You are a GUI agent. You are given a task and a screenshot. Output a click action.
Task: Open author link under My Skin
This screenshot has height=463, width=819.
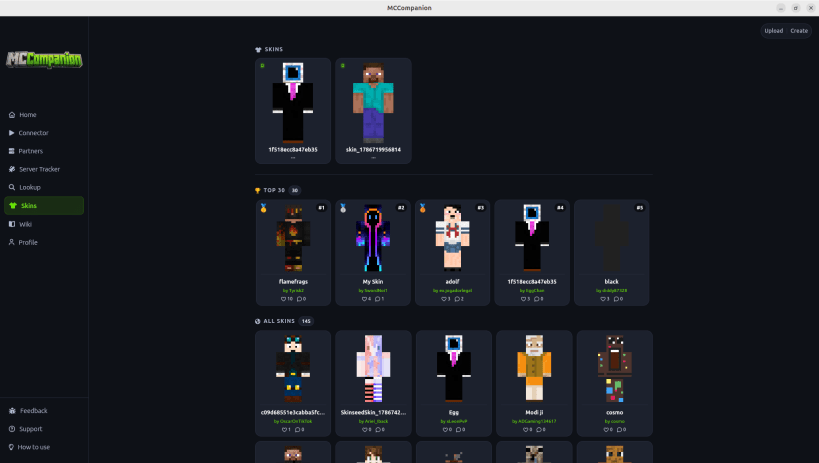373,291
